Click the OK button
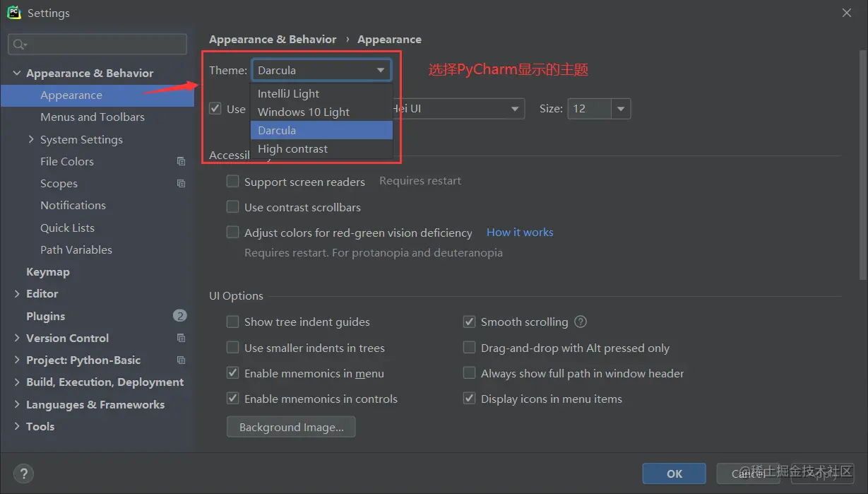 coord(674,474)
